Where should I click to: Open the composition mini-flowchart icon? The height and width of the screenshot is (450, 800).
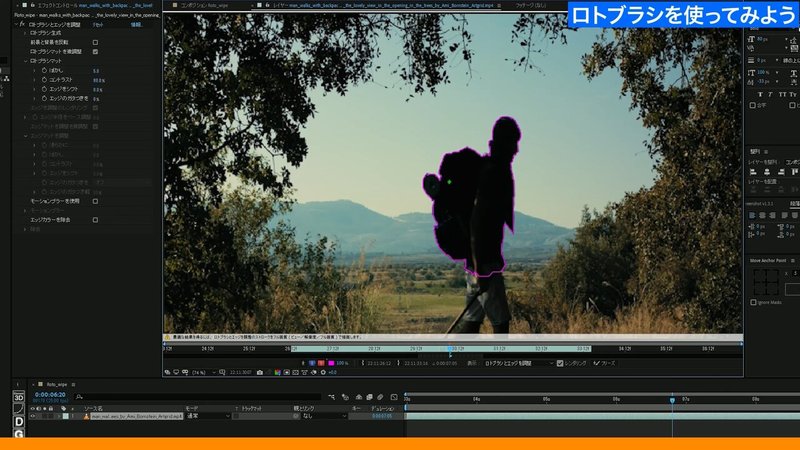(x=332, y=397)
